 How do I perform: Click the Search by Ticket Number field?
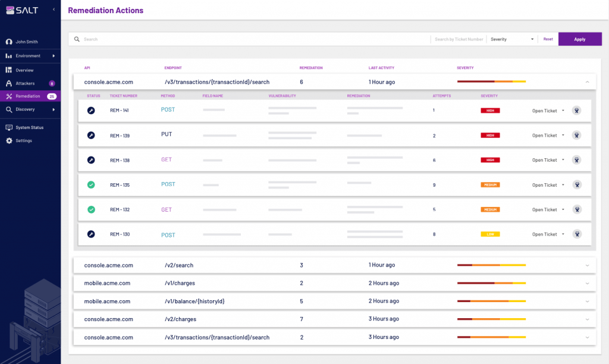pyautogui.click(x=459, y=39)
